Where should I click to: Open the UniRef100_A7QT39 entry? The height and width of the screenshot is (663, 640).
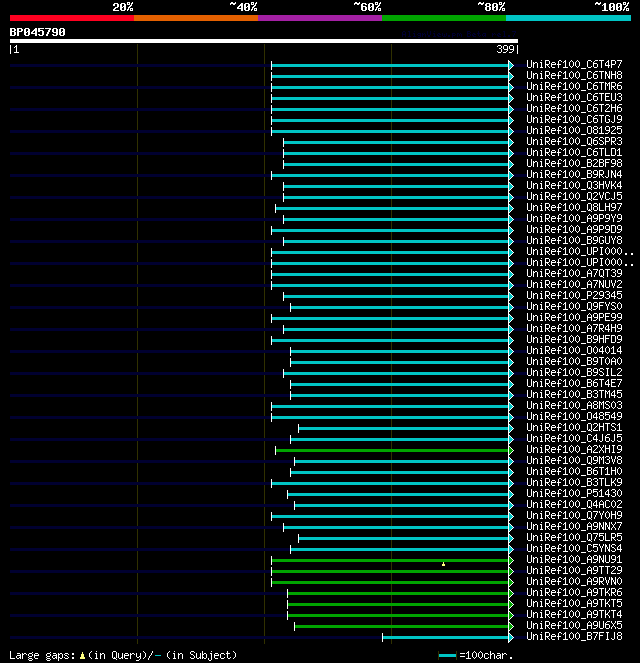574,273
